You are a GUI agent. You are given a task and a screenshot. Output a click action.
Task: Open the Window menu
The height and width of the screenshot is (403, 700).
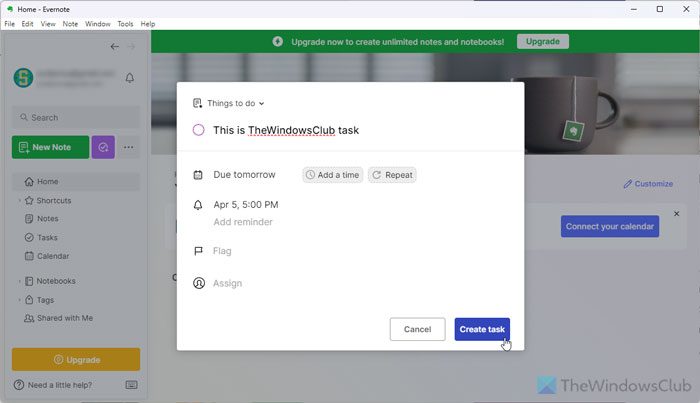[98, 24]
